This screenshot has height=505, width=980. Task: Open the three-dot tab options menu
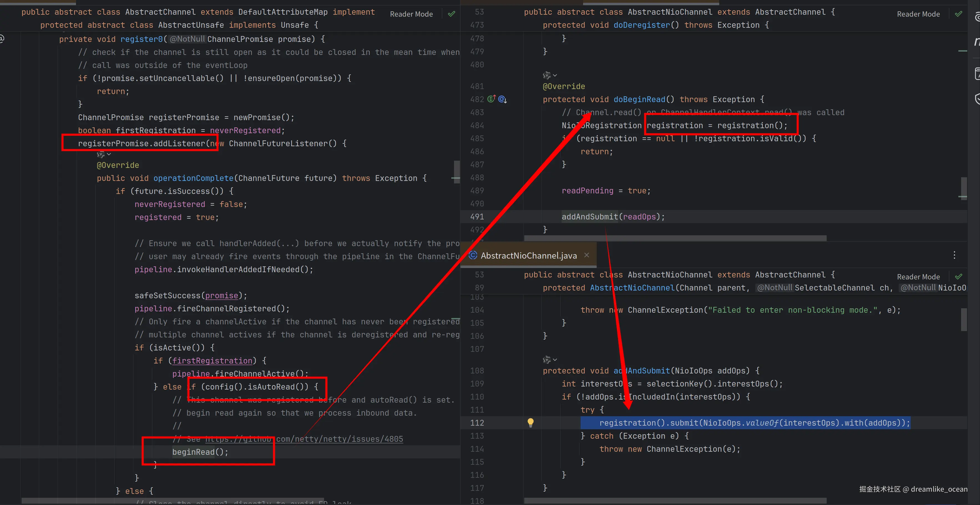click(x=954, y=255)
